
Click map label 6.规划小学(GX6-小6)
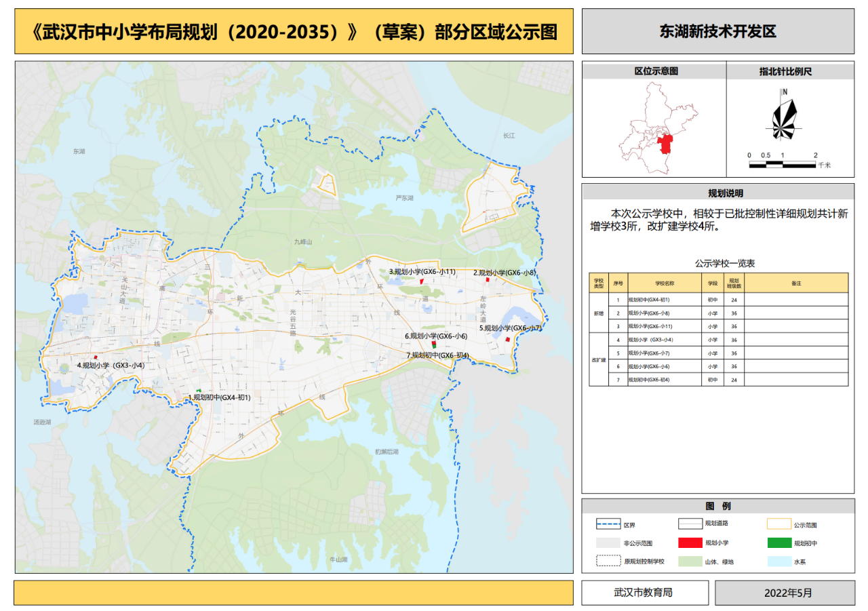pos(436,336)
